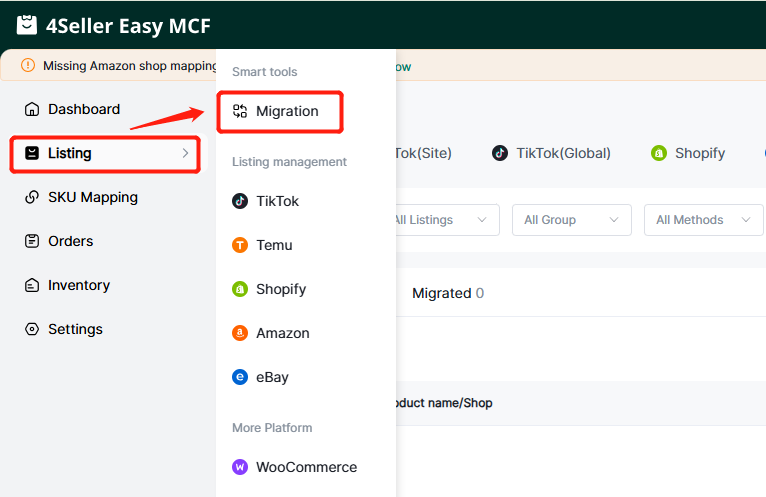Expand the Listing menu chevron arrow
Viewport: 766px width, 497px height.
point(185,153)
